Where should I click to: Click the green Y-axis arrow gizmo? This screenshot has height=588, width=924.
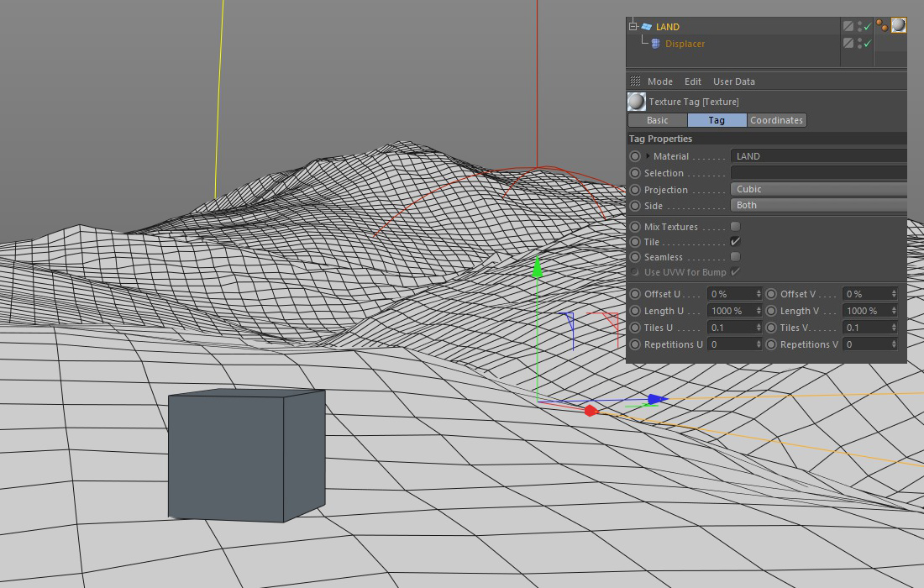point(538,268)
